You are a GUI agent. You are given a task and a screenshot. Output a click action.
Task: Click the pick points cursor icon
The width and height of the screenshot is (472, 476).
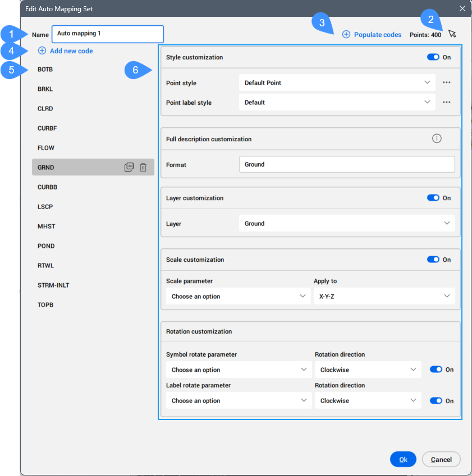tap(452, 34)
